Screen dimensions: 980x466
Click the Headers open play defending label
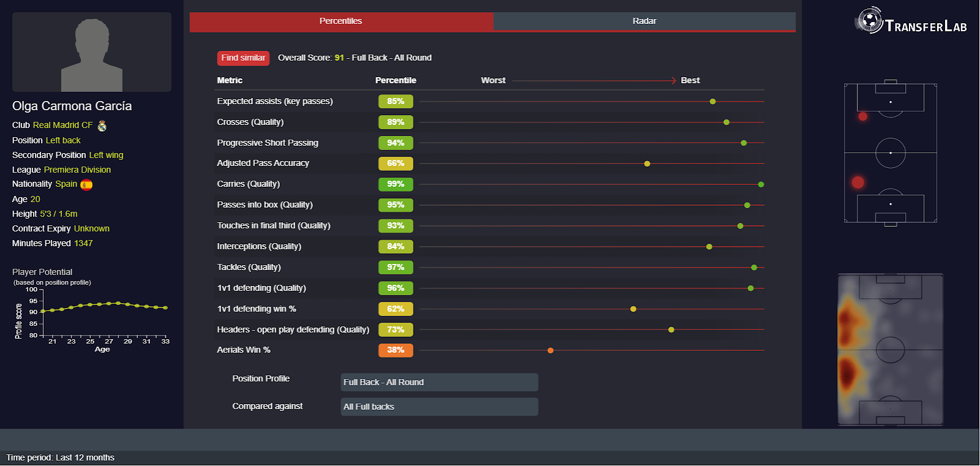293,329
